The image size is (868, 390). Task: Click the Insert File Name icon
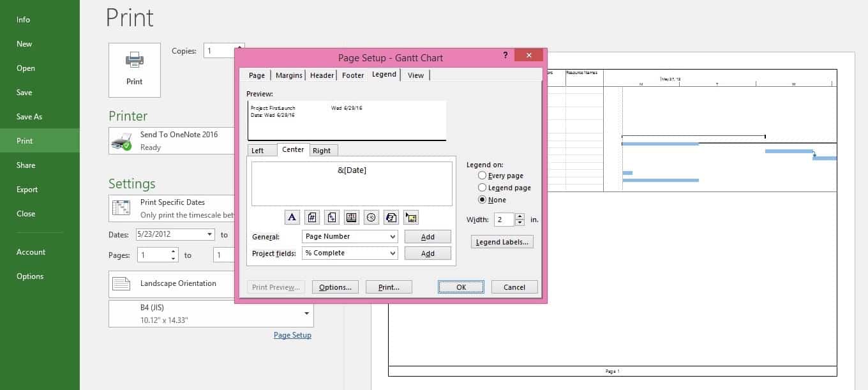point(391,218)
